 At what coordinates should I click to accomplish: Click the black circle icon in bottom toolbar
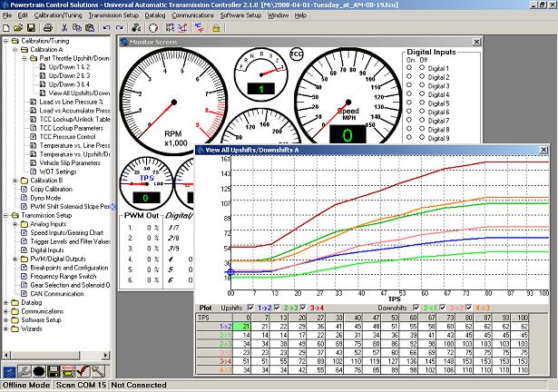(x=39, y=371)
